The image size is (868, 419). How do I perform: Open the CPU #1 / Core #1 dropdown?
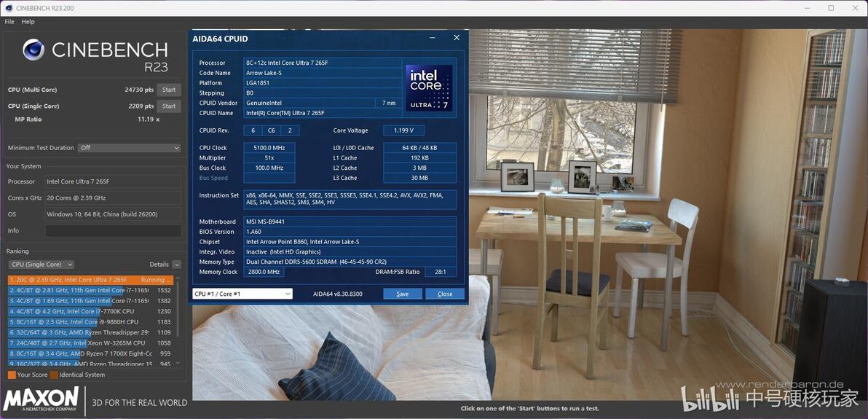point(242,294)
